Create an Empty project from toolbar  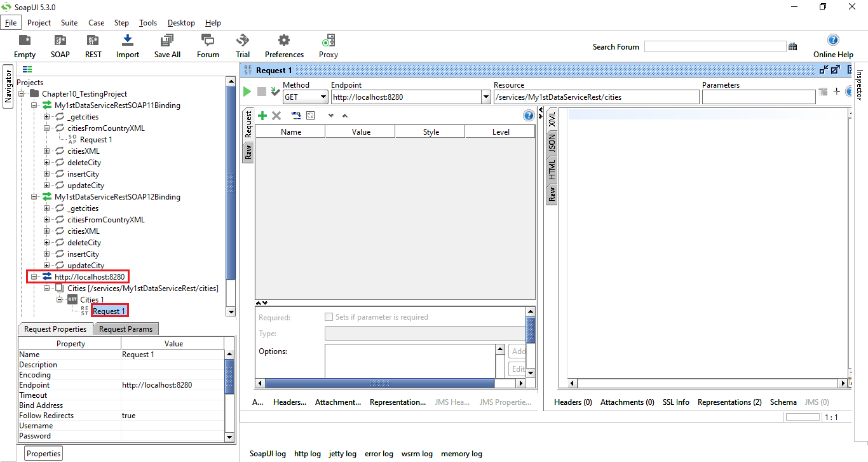click(x=25, y=41)
